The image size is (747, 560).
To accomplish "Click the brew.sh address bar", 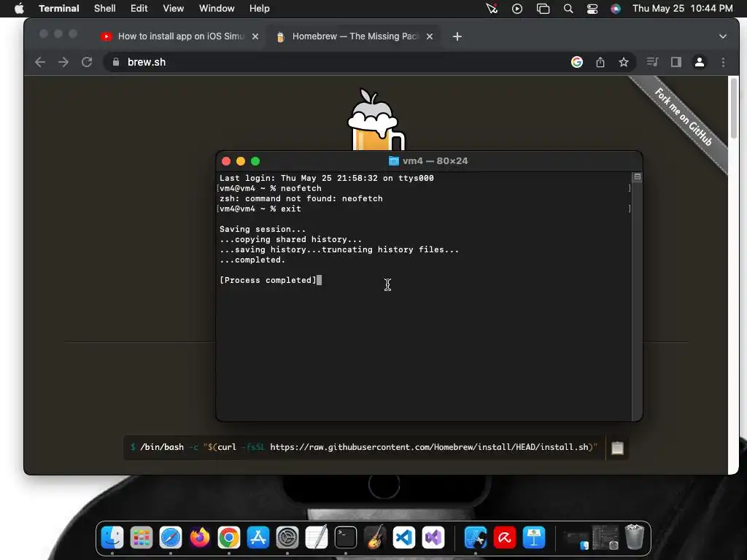I will pos(333,62).
